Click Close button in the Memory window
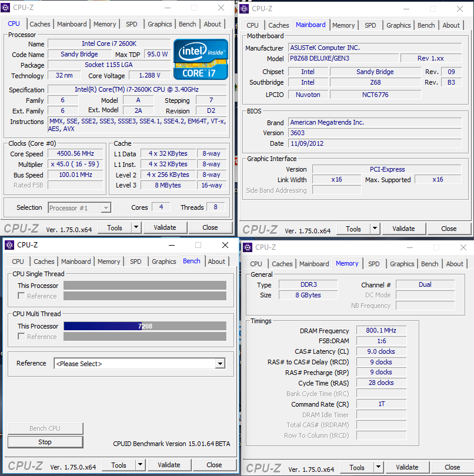This screenshot has height=476, width=474. [452, 468]
